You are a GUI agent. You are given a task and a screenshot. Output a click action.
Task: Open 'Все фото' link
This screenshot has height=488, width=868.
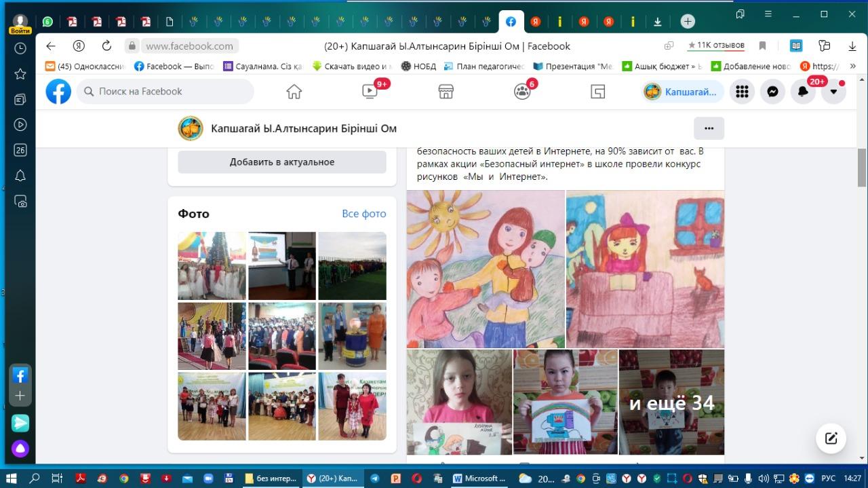(363, 214)
